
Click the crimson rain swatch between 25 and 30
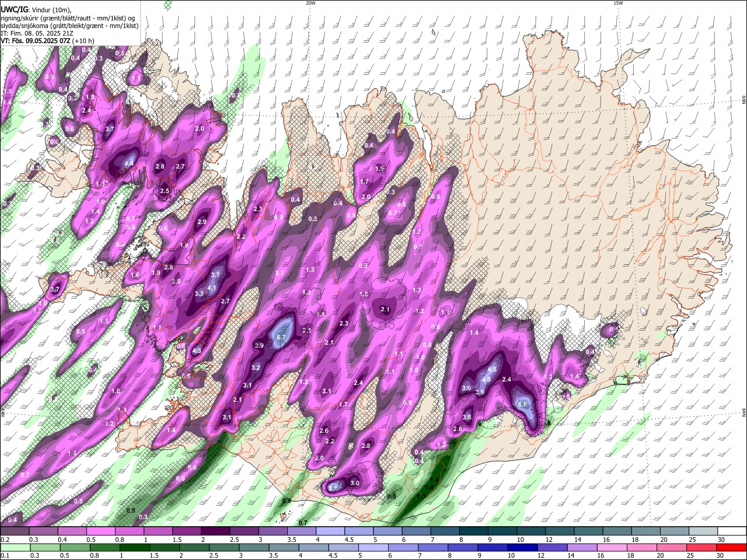[x=701, y=547]
